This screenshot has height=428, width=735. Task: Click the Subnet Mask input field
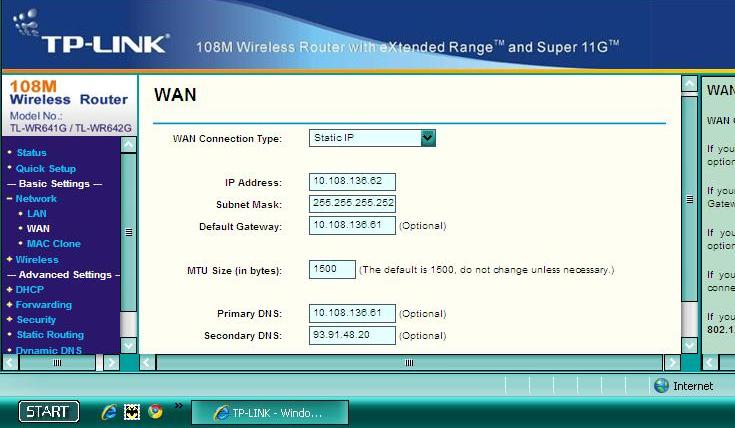[352, 204]
